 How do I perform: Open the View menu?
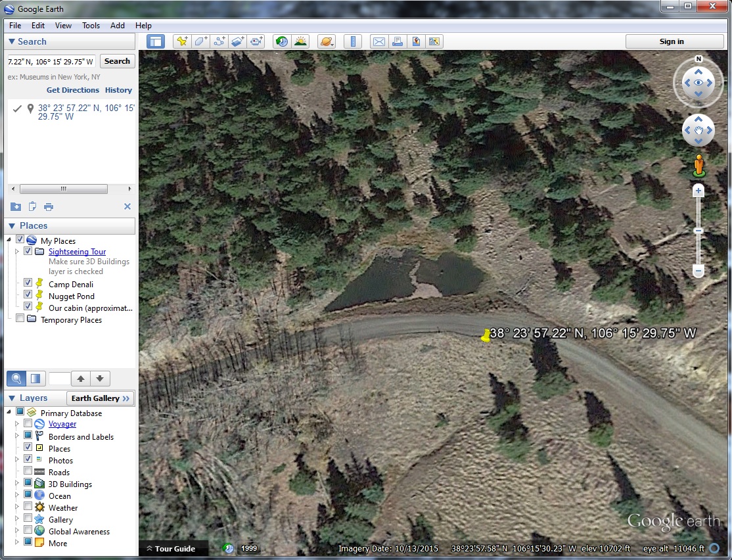pyautogui.click(x=63, y=26)
